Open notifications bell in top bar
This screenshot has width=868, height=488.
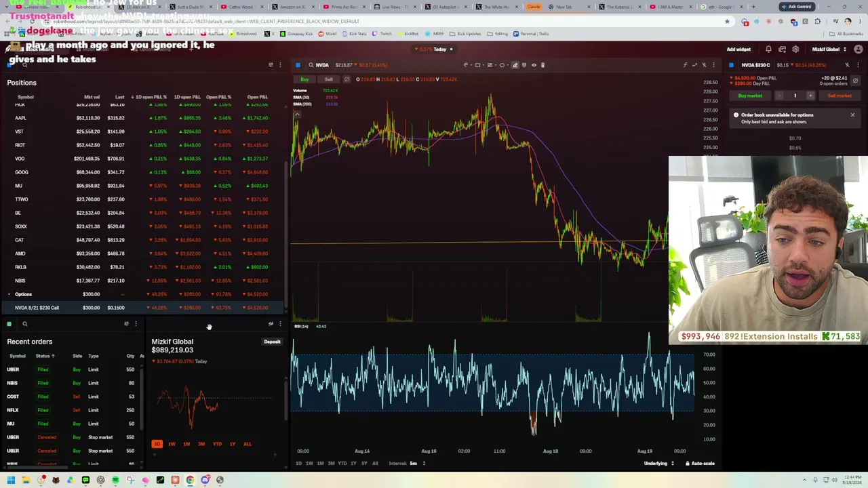pyautogui.click(x=768, y=49)
